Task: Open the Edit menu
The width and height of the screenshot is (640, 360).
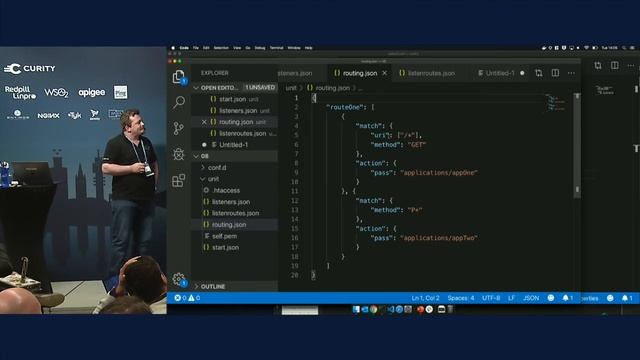Action: click(x=206, y=48)
